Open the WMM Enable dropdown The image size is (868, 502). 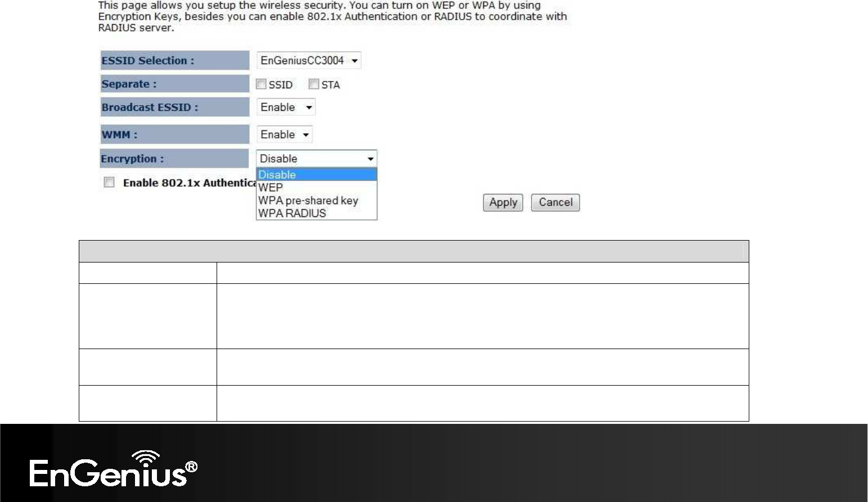click(x=284, y=134)
